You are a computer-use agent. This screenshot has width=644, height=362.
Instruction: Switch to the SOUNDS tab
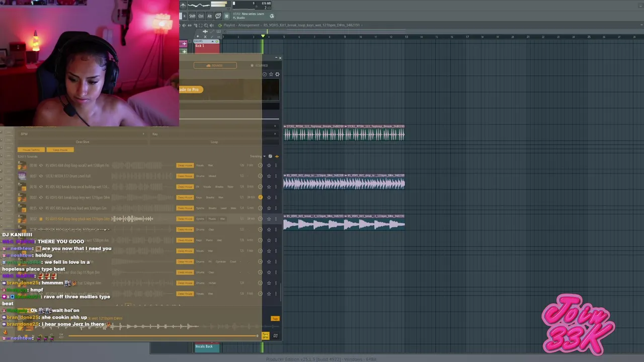(215, 65)
